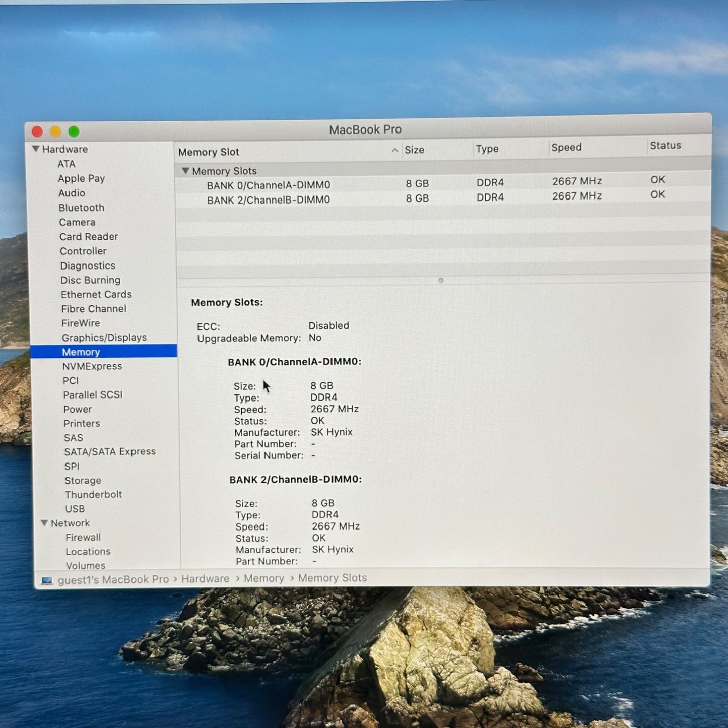Select Card Reader in the sidebar
The height and width of the screenshot is (728, 728).
pos(89,237)
